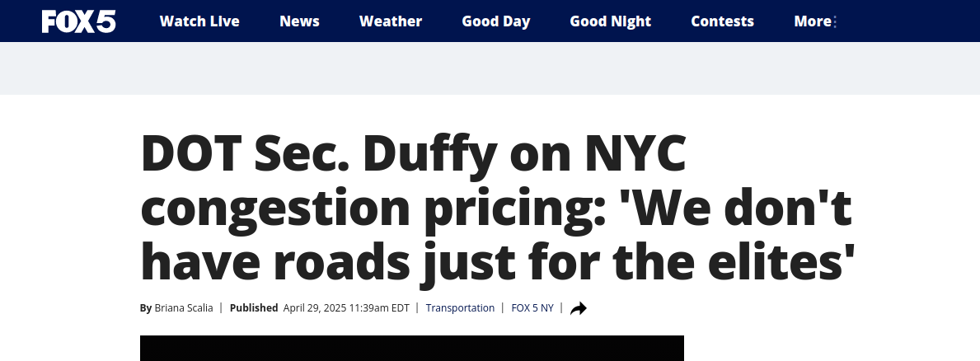
Task: Click the vertical dots beside More
Action: pos(836,22)
